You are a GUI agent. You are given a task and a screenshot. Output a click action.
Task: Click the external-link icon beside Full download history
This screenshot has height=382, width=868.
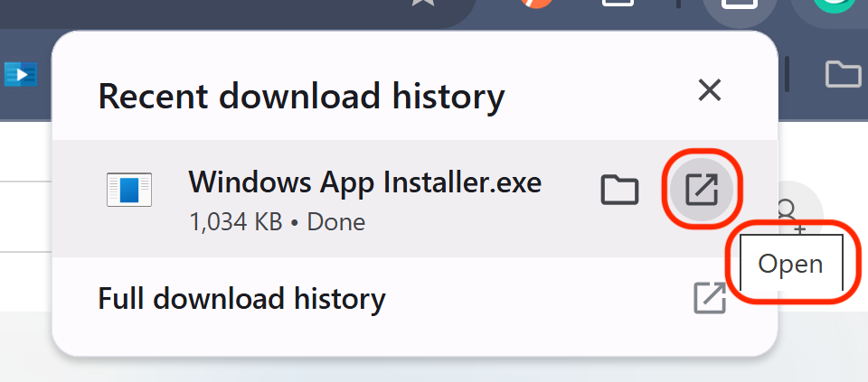tap(710, 298)
